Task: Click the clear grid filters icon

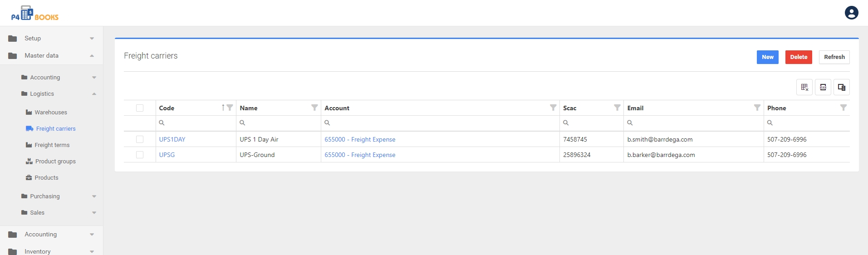Action: click(x=804, y=87)
